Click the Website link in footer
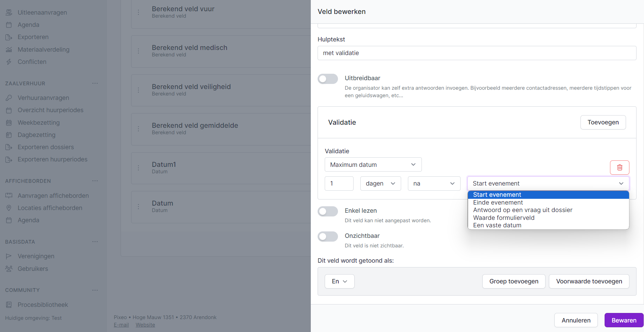The image size is (644, 332). [x=145, y=325]
